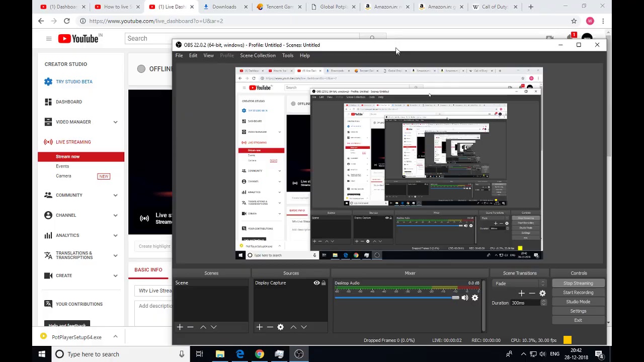Open new browser tab with plus

tap(530, 7)
